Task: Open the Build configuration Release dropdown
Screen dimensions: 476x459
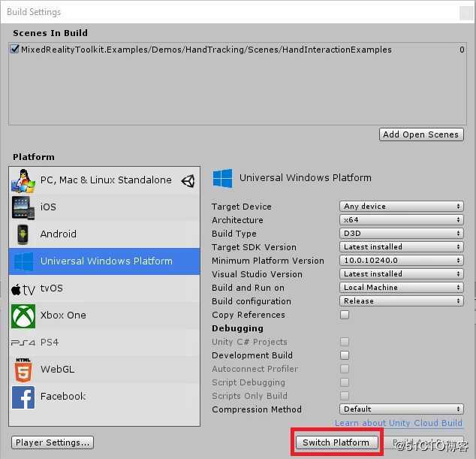Action: click(x=402, y=300)
